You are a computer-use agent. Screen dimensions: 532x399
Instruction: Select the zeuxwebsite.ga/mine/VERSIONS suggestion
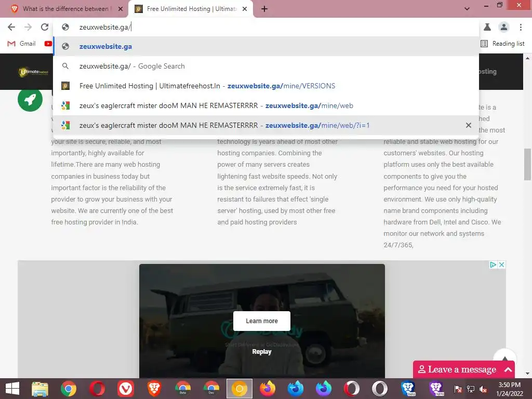(266, 86)
